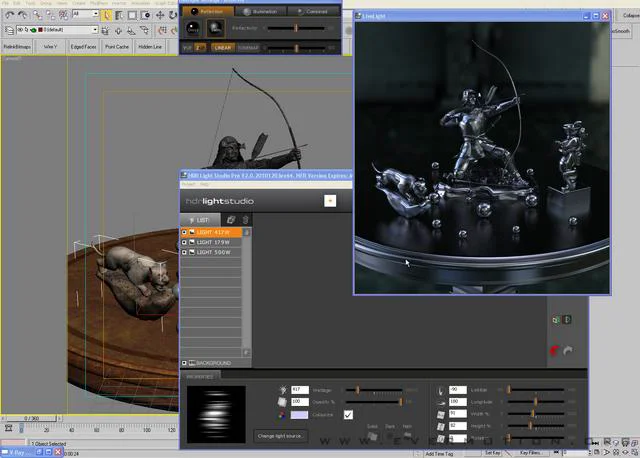This screenshot has width=640, height=458.
Task: Click the Edged Faces button
Action: (x=83, y=47)
